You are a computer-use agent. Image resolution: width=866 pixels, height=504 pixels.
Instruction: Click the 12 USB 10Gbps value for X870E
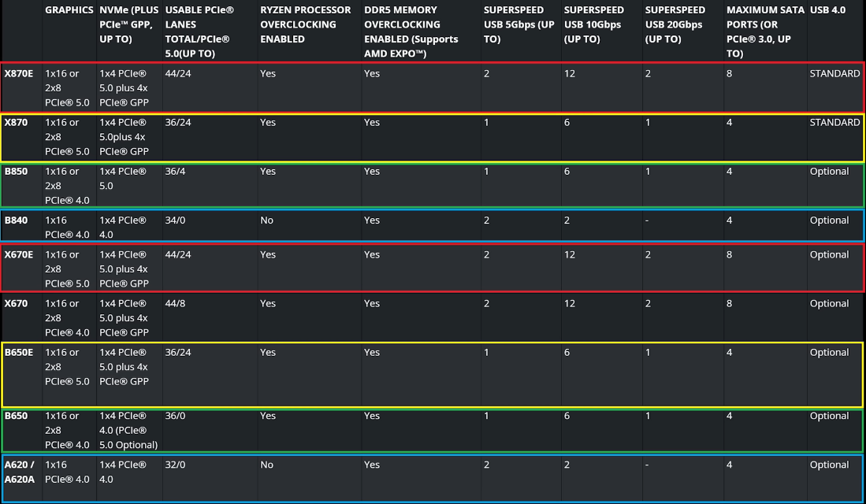click(x=570, y=73)
